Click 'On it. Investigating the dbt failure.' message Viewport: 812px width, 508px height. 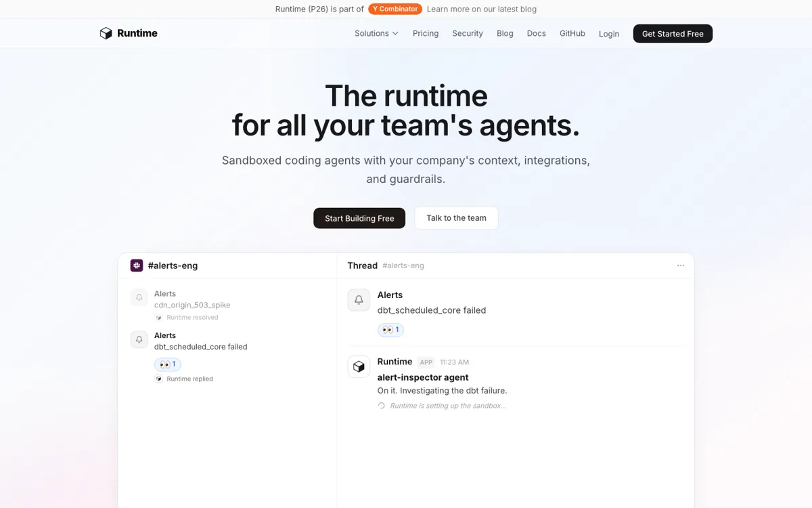point(442,391)
